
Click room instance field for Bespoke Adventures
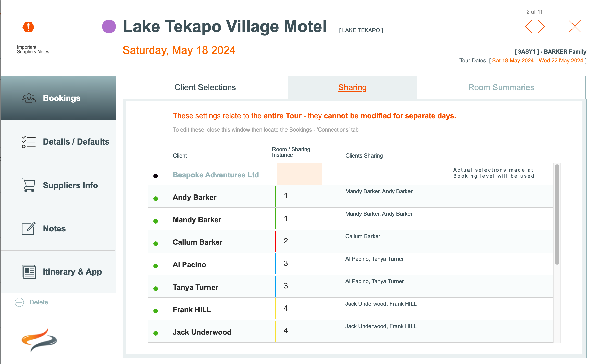(x=299, y=174)
